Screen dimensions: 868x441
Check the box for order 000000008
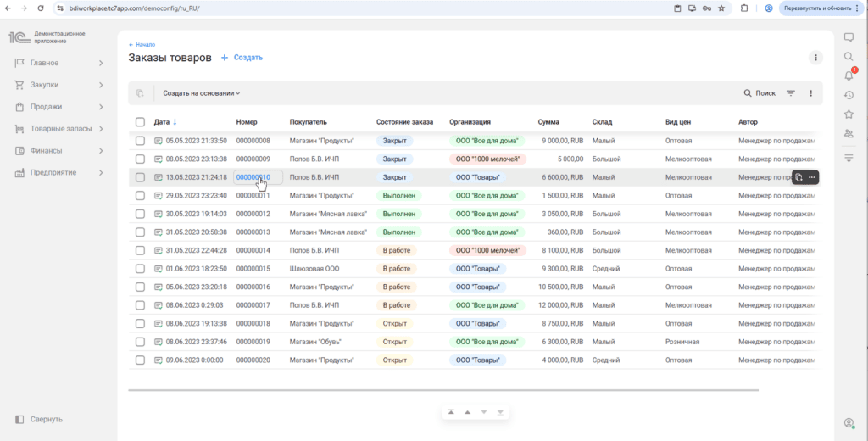141,141
